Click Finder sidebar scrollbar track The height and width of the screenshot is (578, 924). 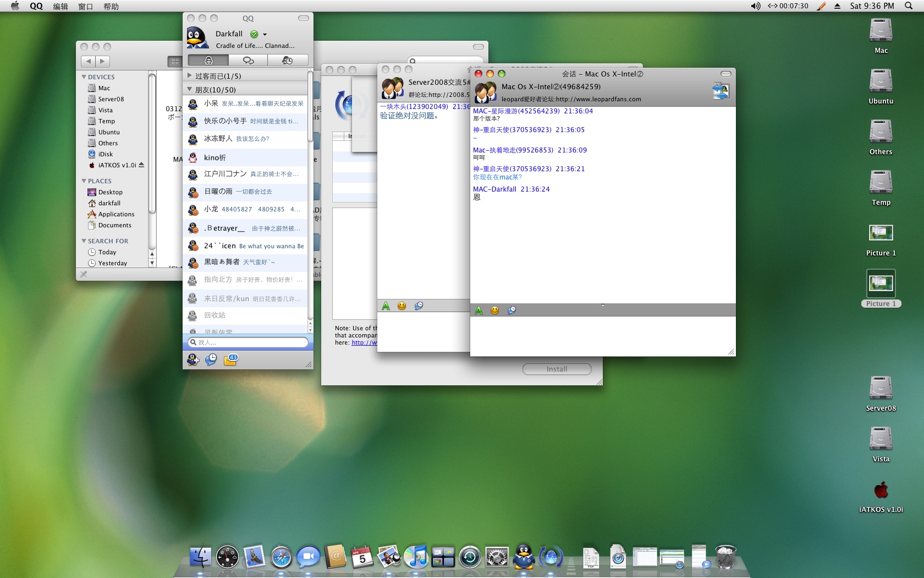point(152,160)
